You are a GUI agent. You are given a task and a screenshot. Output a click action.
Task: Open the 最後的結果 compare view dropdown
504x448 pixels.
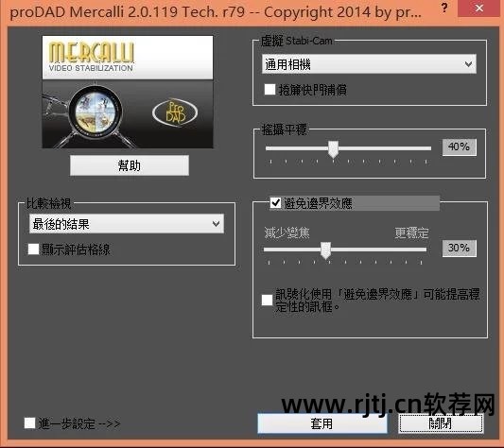pos(127,224)
